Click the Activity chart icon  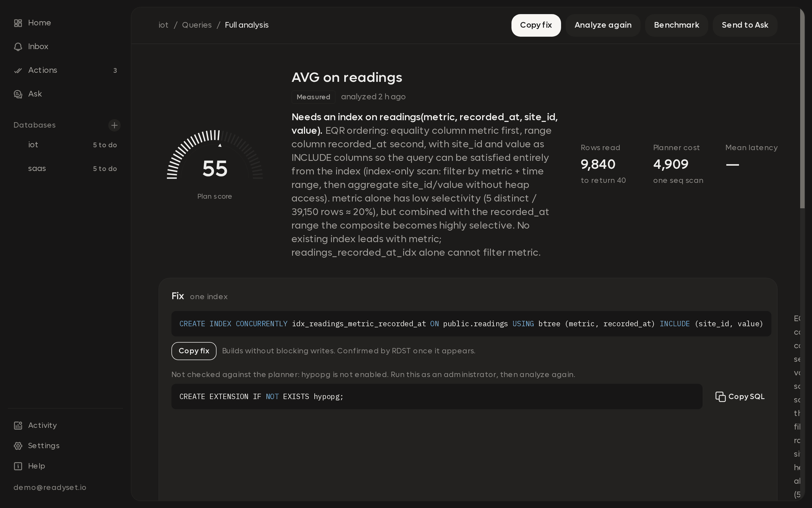pyautogui.click(x=18, y=425)
